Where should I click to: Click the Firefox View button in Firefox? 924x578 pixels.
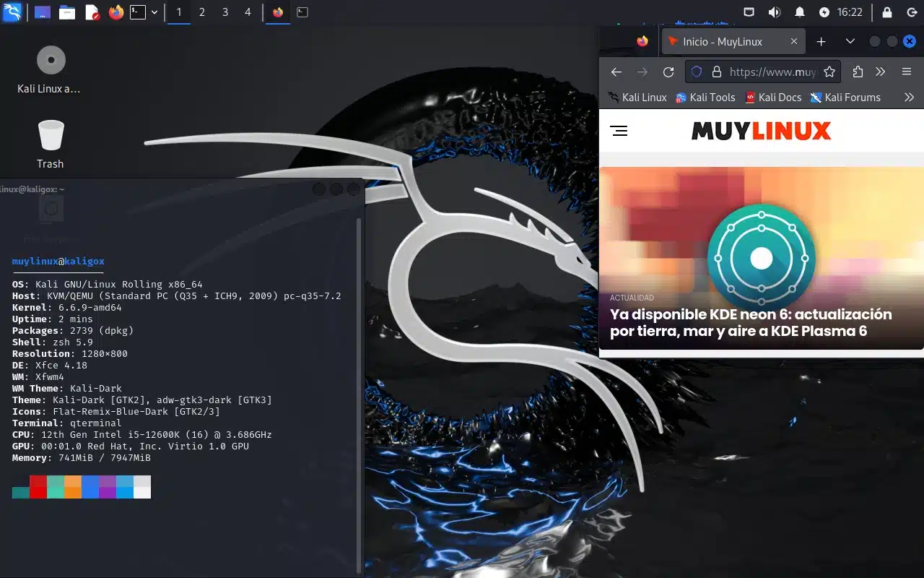point(642,41)
